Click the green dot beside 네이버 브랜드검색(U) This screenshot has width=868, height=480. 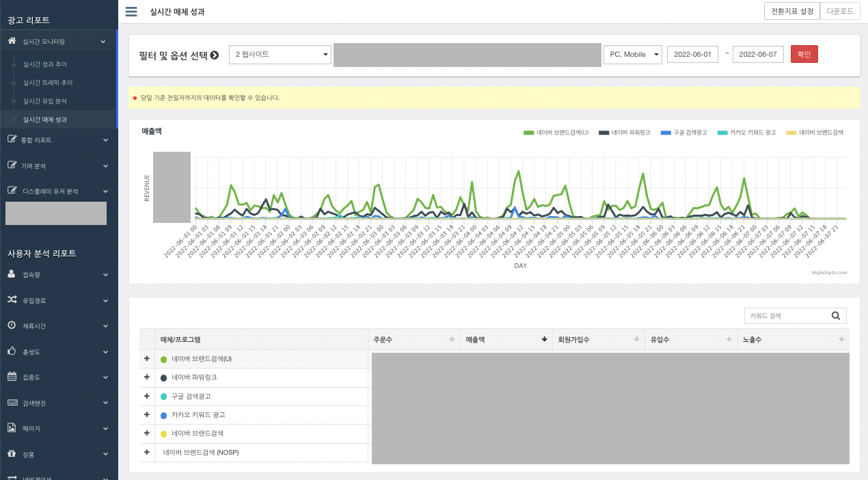(x=164, y=359)
